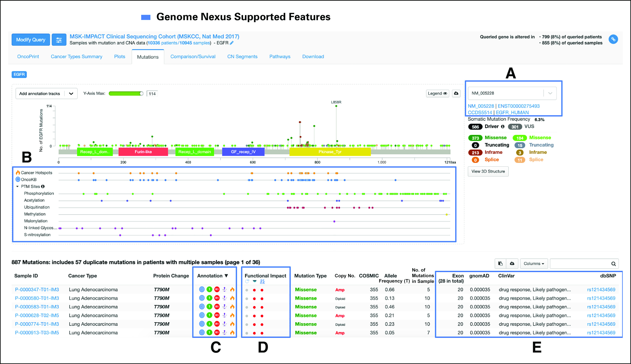
Task: Click the EGFR gene tab badge
Action: pos(19,74)
